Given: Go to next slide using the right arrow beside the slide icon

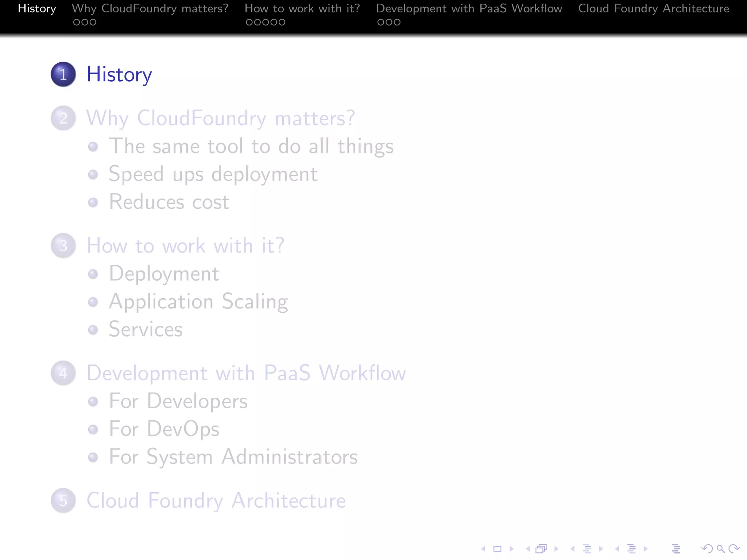Looking at the screenshot, I should click(x=511, y=549).
